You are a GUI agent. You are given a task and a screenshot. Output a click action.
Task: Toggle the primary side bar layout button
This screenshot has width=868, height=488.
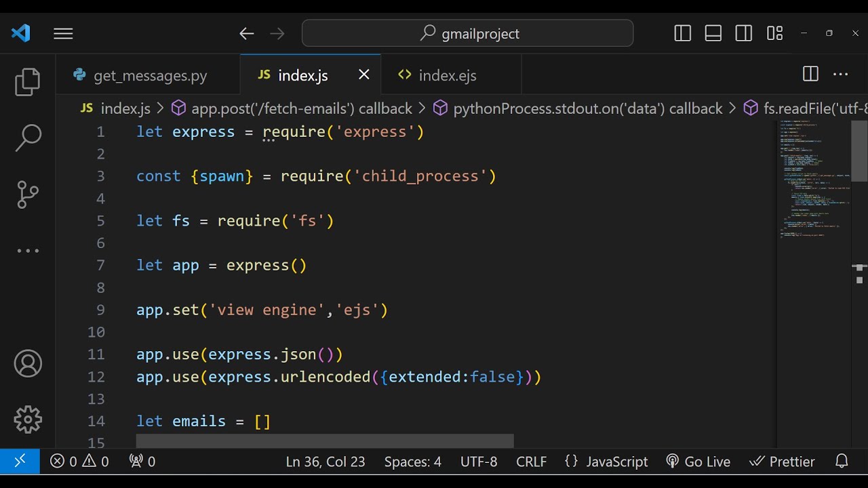[683, 33]
